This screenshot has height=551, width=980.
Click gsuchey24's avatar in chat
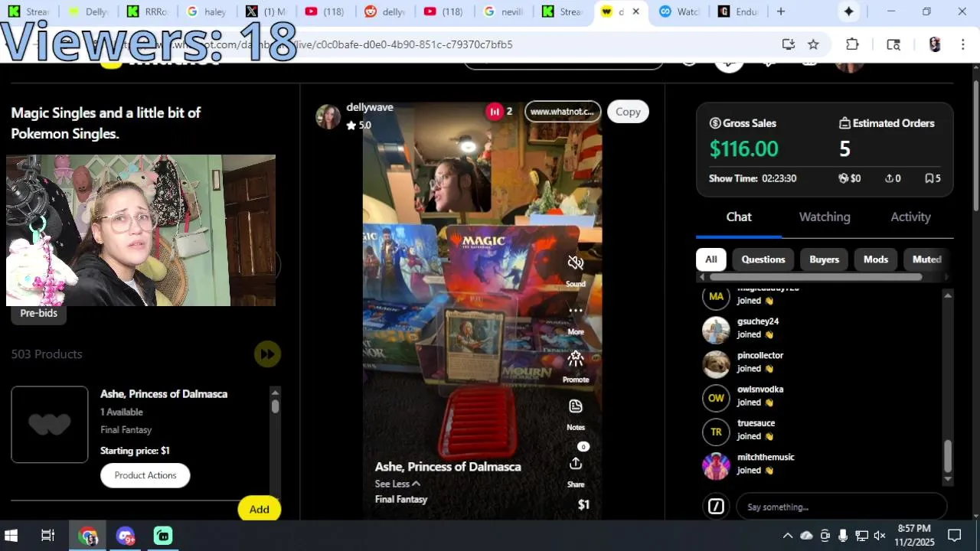click(716, 330)
